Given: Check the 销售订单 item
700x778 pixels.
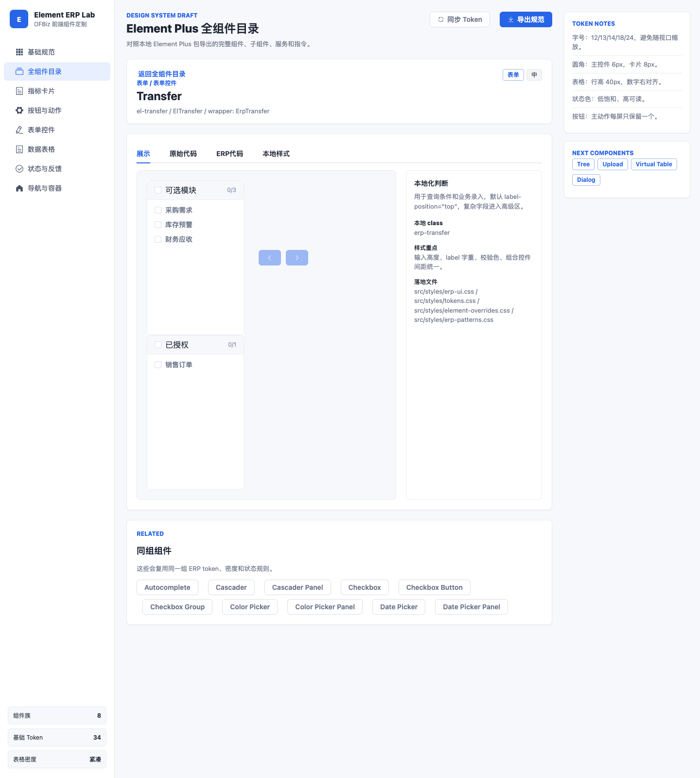Looking at the screenshot, I should click(158, 365).
